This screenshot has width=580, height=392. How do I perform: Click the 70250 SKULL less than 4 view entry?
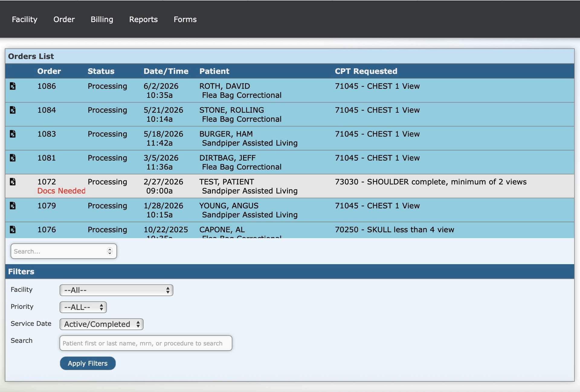coord(394,230)
